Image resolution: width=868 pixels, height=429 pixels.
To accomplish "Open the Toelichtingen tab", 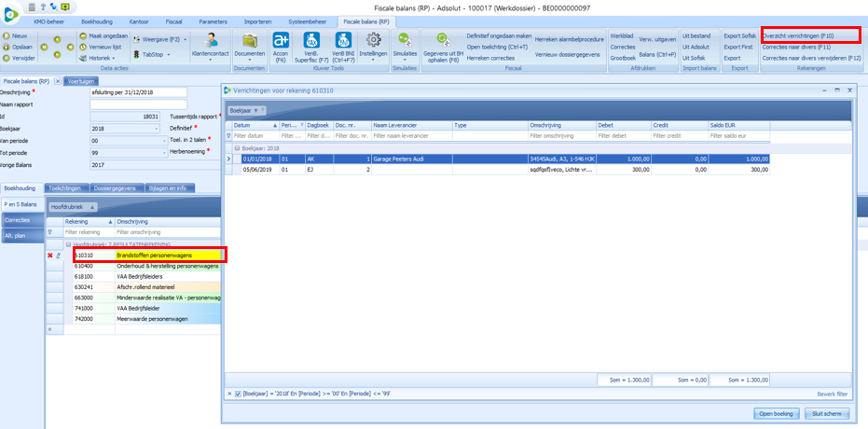I will 66,187.
